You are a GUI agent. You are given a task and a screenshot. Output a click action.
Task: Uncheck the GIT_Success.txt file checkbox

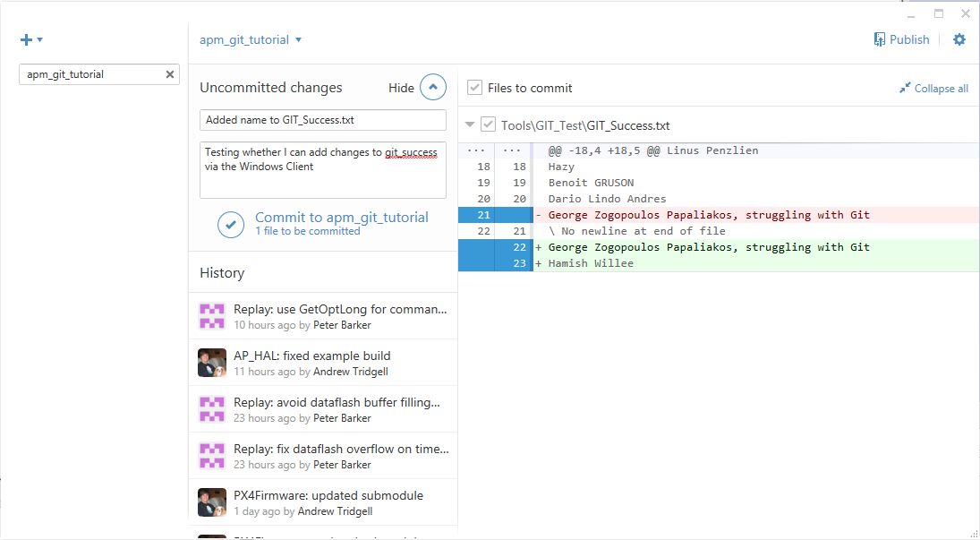click(x=488, y=124)
